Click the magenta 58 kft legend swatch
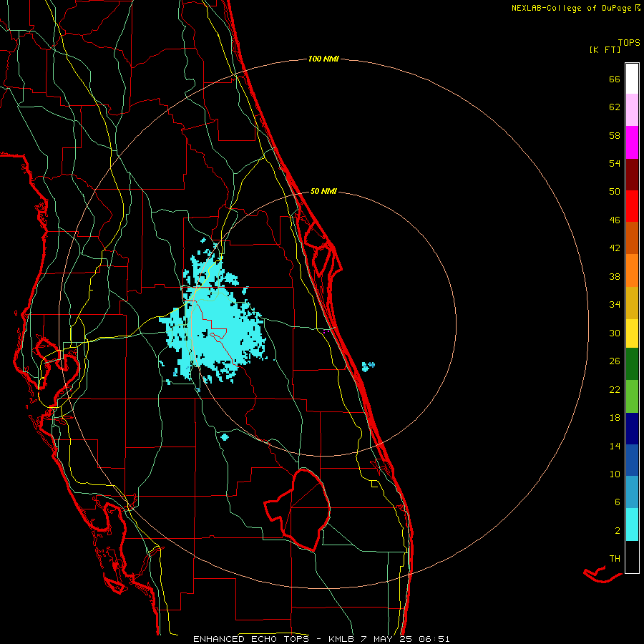Screen dimensions: 644x644 click(x=632, y=142)
